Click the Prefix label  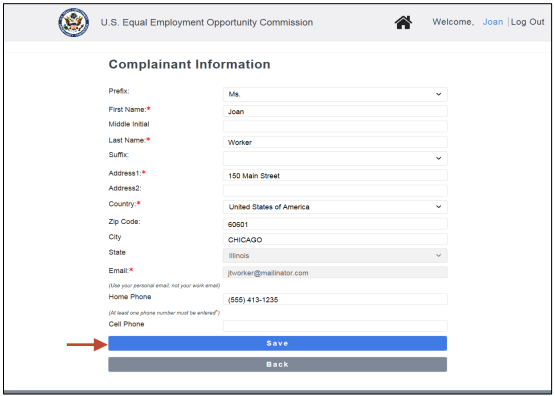point(119,91)
